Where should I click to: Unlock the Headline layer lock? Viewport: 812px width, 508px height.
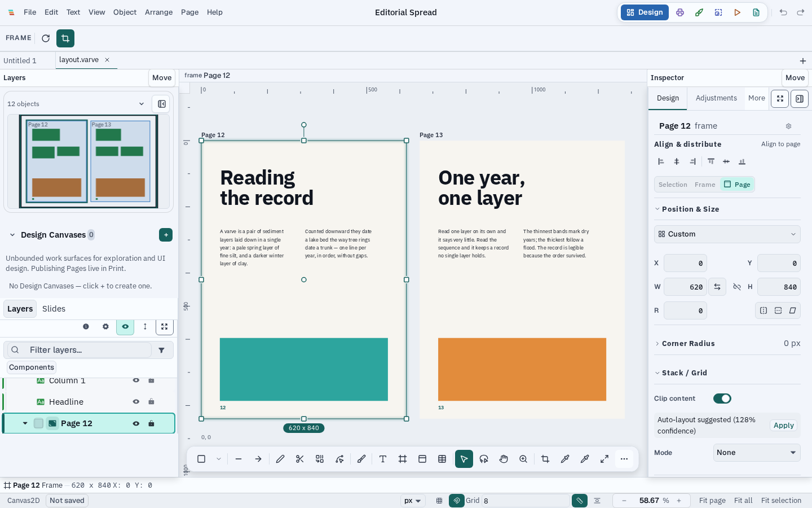click(x=151, y=402)
